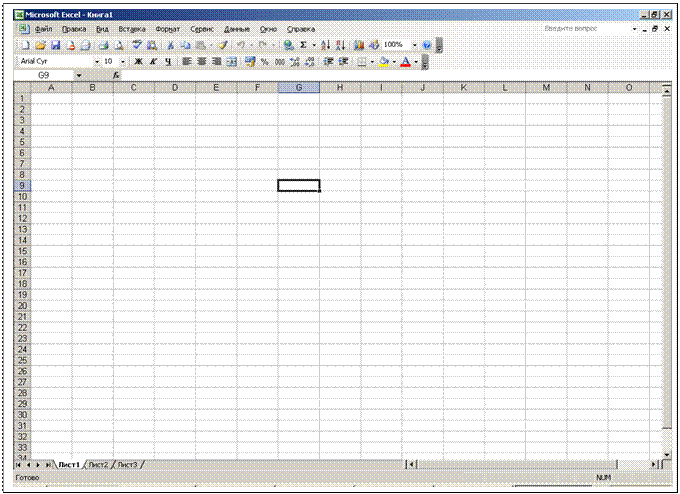This screenshot has width=680, height=494.
Task: Switch to sheet tab Лист3
Action: click(128, 465)
